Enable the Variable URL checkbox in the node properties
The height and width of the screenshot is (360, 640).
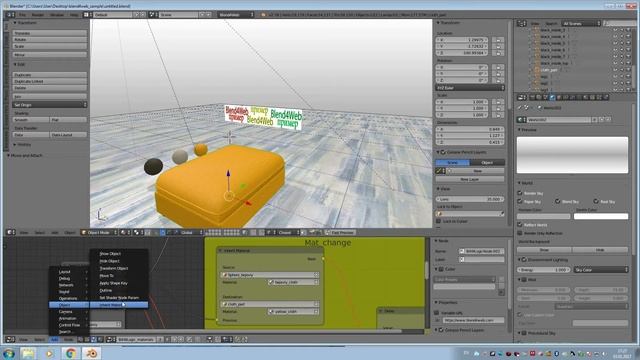click(x=437, y=313)
